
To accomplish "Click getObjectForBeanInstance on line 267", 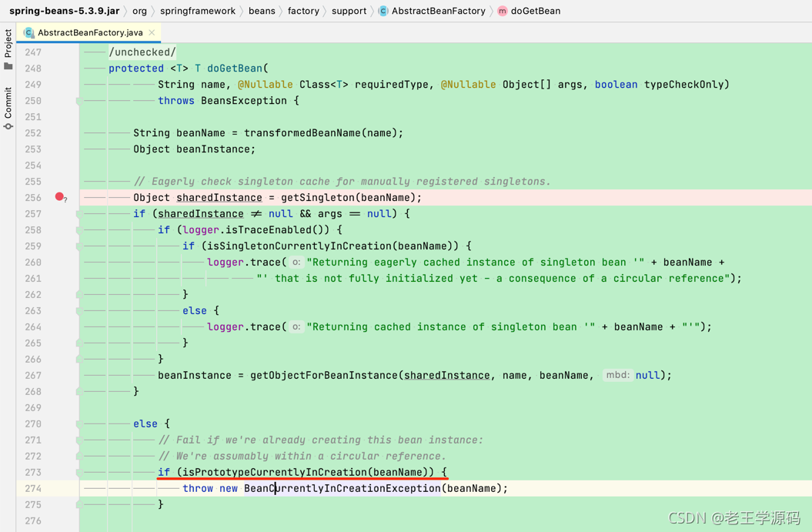I will [324, 375].
